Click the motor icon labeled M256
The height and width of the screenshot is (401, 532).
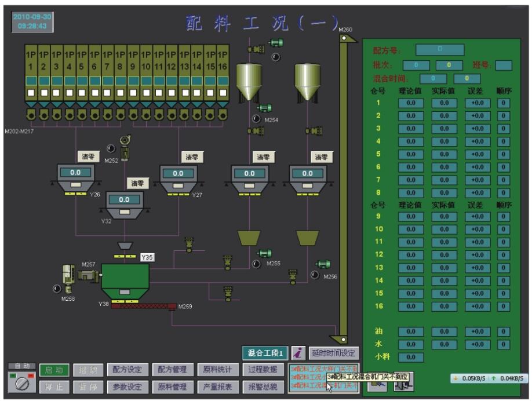pyautogui.click(x=323, y=264)
